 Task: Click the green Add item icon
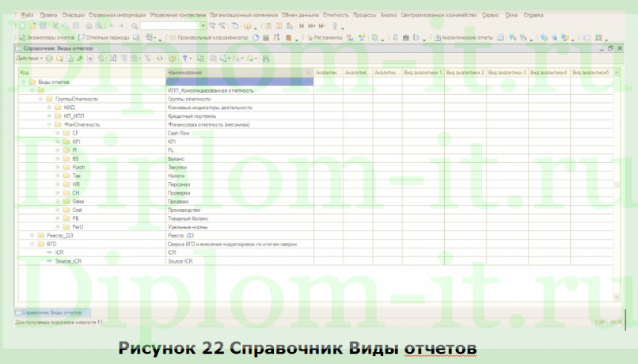click(x=49, y=59)
